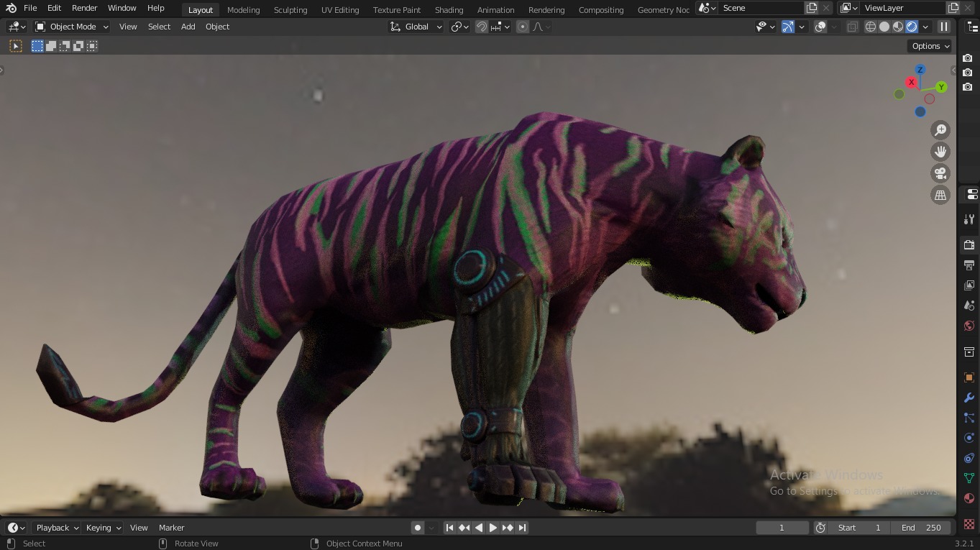
Task: Switch to the Rendering workspace tab
Action: click(546, 10)
